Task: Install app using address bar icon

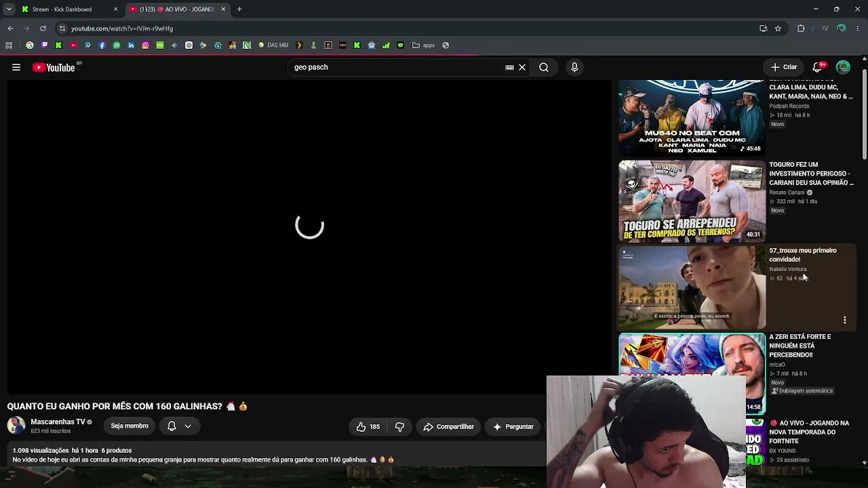Action: point(763,28)
